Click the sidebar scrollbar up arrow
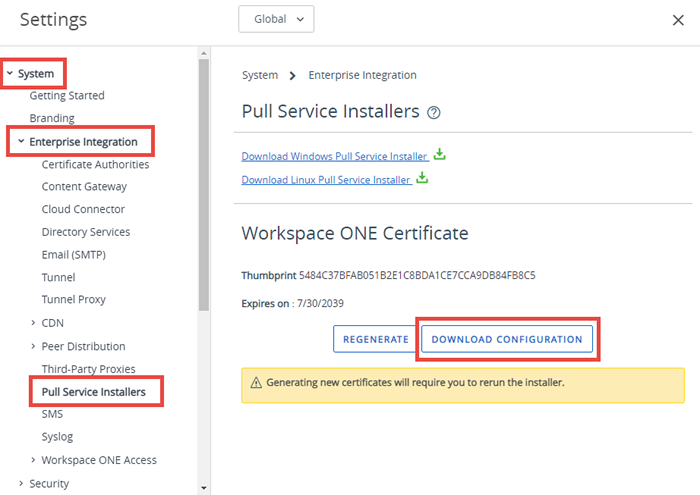Screen dimensions: 700x495 coord(204,53)
